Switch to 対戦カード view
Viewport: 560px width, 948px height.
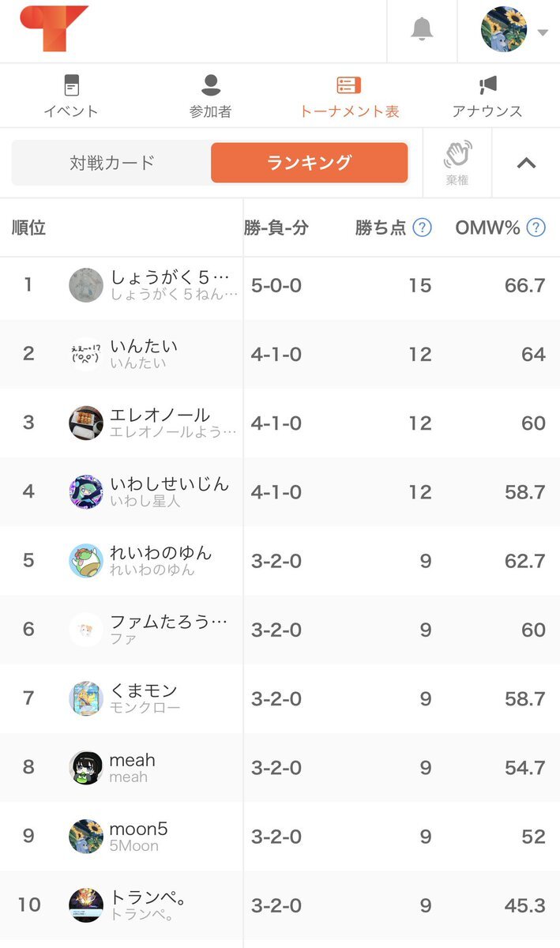[x=112, y=163]
